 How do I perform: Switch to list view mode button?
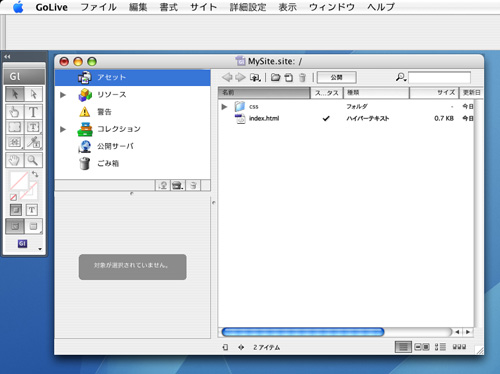pos(403,347)
